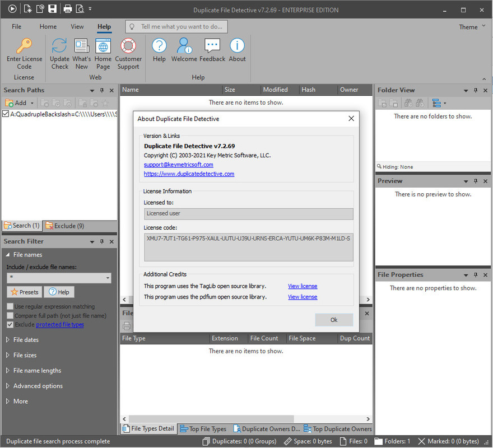493x448 pixels.
Task: Save project via floppy disk icon
Action: coord(52,9)
